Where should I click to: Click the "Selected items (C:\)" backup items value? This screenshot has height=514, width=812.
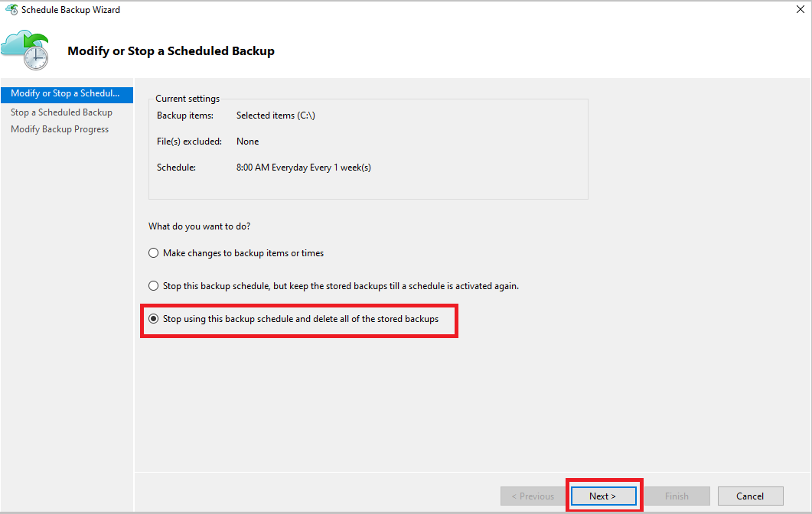(276, 115)
